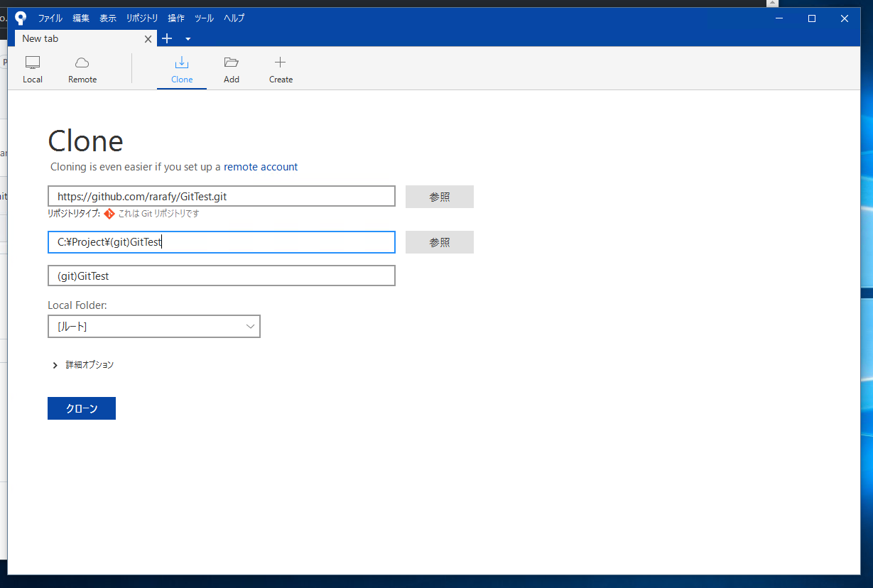The width and height of the screenshot is (873, 588).
Task: Open the リポジトリ menu
Action: point(142,18)
